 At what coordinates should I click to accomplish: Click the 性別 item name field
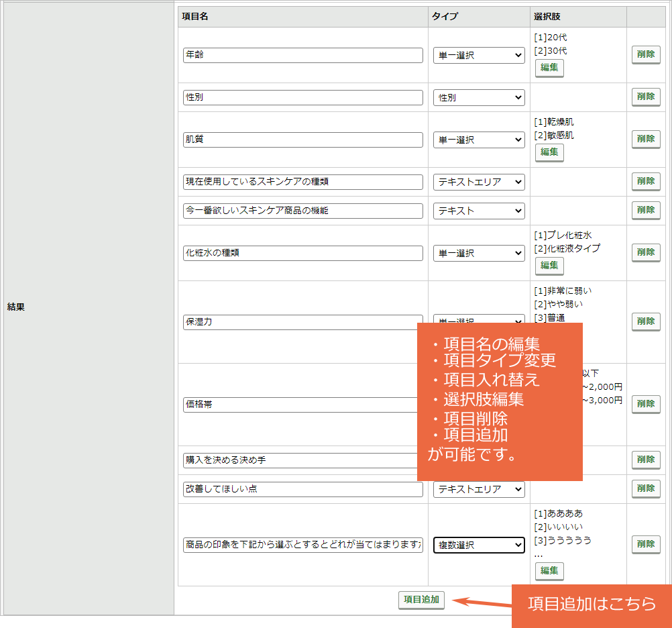point(303,97)
